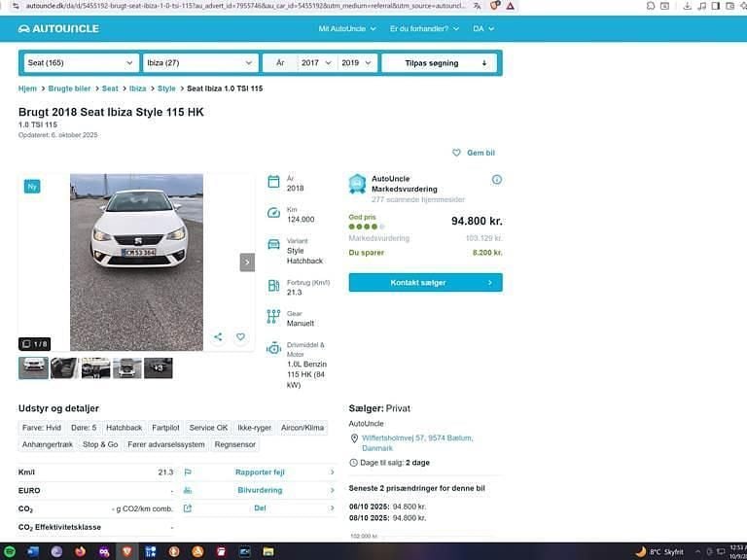Open the browser downloads icon

coord(687,6)
